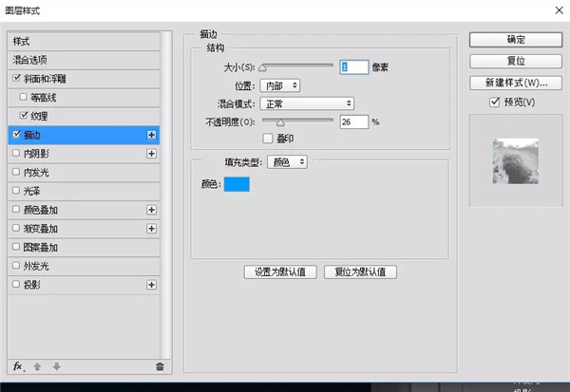Close the 图层样式 dialog
This screenshot has height=392, width=570.
(x=560, y=10)
